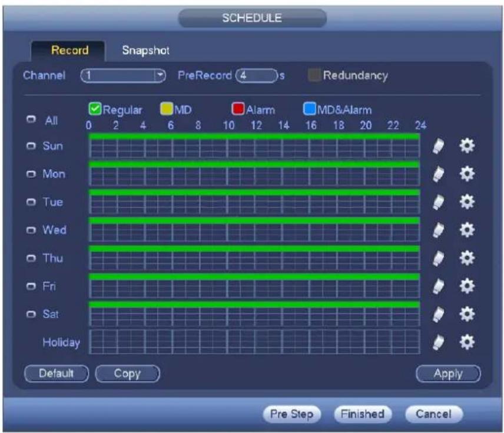
Task: Toggle the Tue link checkbox
Action: 31,202
